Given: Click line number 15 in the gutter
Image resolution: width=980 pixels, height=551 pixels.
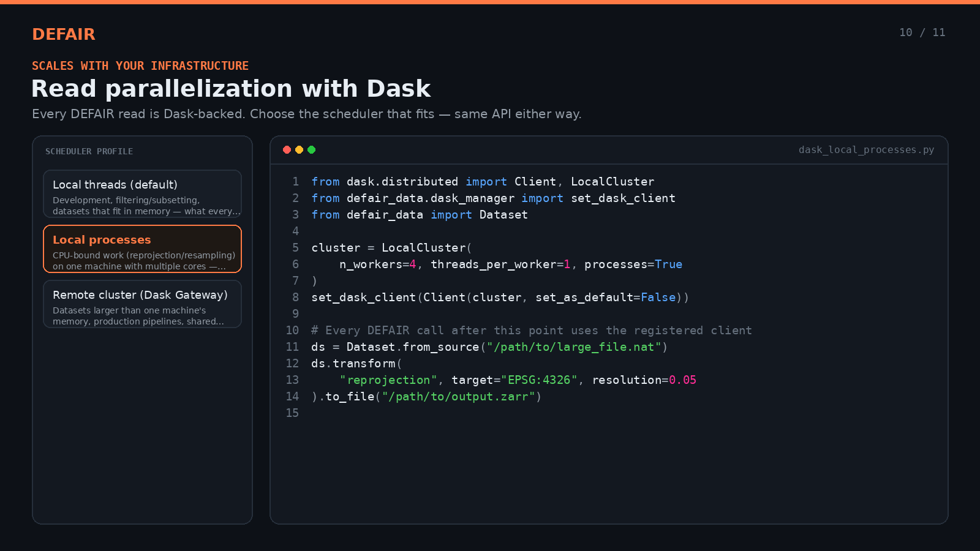Looking at the screenshot, I should pos(292,413).
